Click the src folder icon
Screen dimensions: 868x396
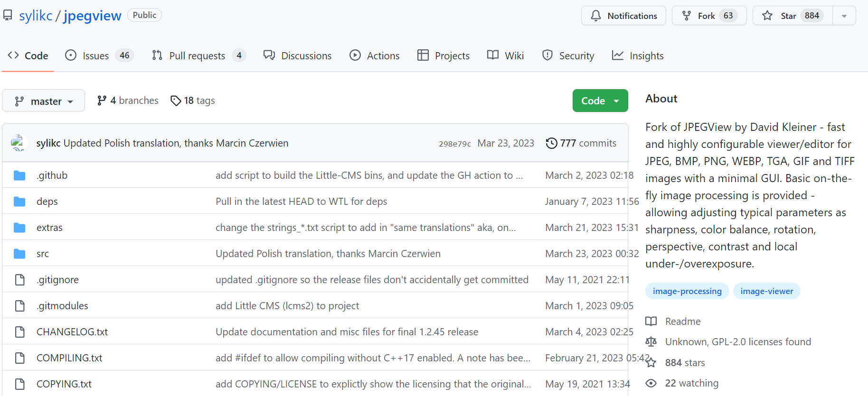(x=19, y=254)
